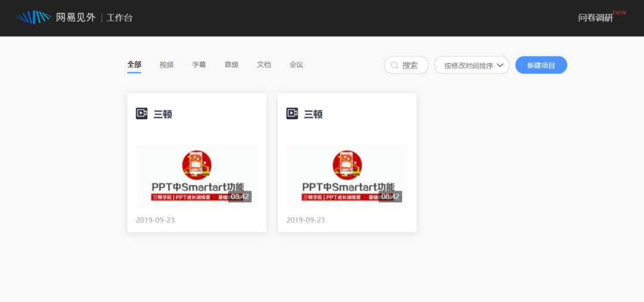Viewport: 644px width, 302px height.
Task: Click the 08:42 duration badge on the second thumbnail
Action: pos(390,197)
